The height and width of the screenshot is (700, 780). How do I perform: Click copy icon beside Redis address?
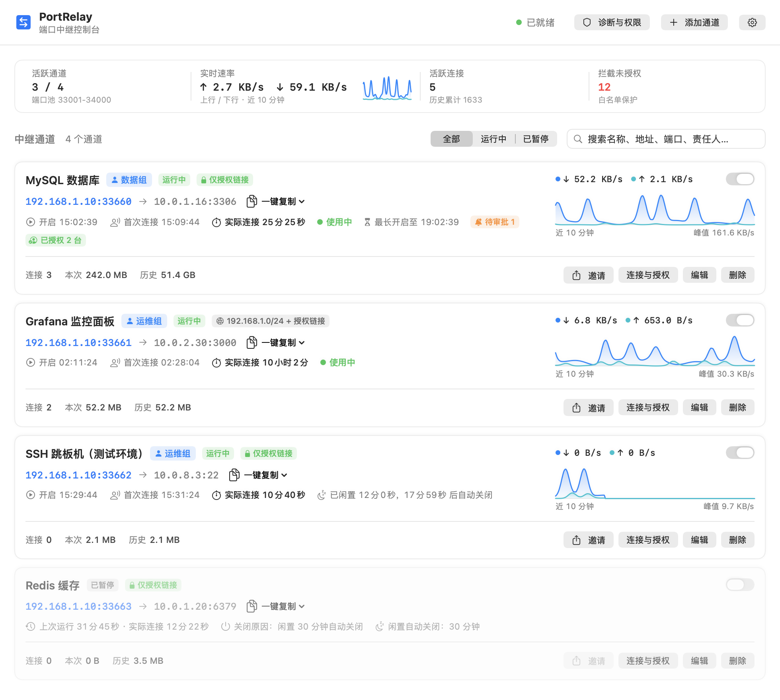tap(252, 606)
